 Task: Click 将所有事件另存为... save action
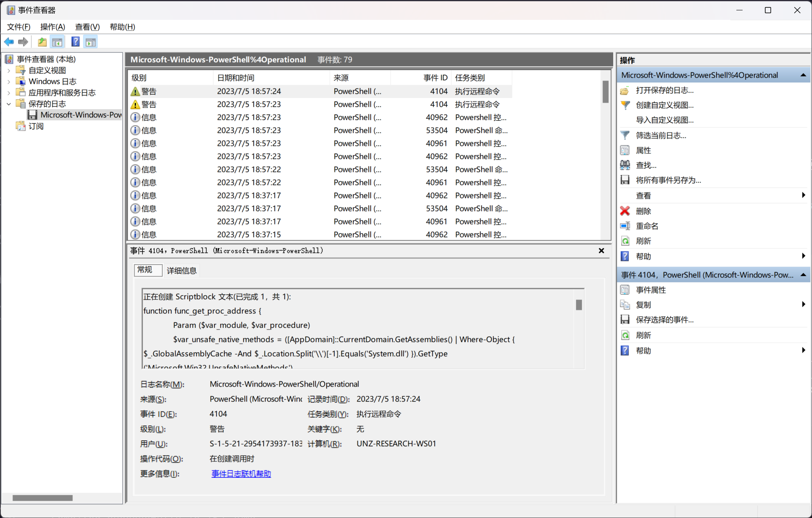point(668,180)
